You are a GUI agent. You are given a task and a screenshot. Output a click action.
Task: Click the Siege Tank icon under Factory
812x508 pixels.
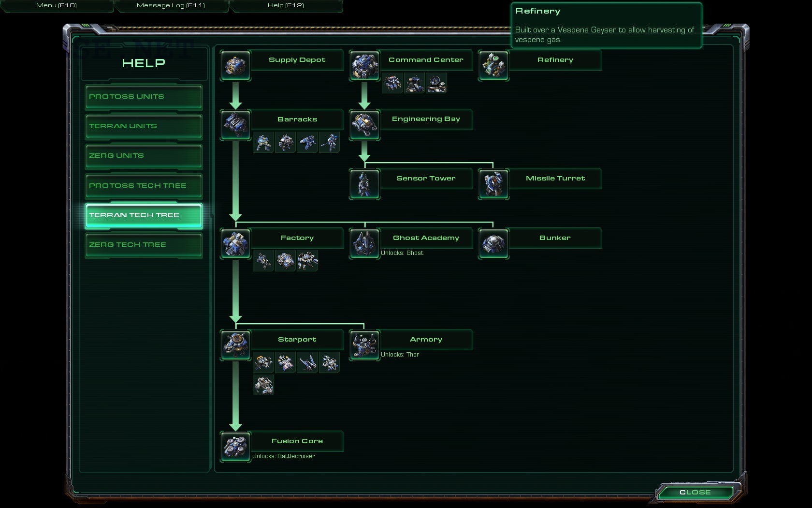pyautogui.click(x=285, y=261)
